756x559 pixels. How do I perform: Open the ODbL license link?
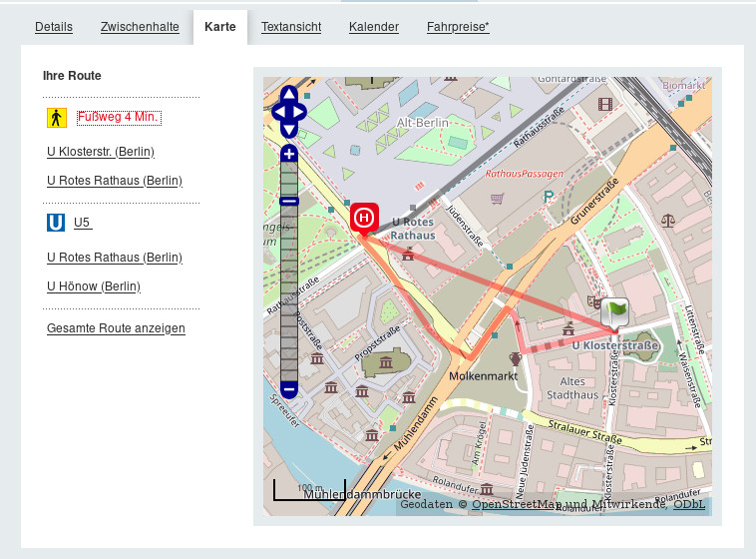pos(689,504)
